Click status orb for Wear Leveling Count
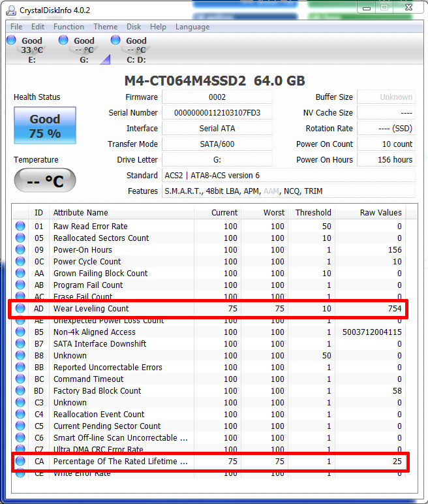The width and height of the screenshot is (428, 504). (x=20, y=308)
